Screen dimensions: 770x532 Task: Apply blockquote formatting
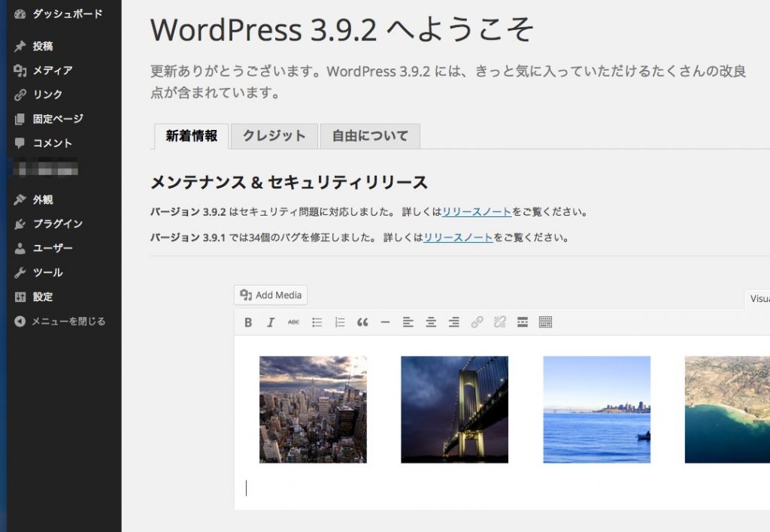click(362, 322)
